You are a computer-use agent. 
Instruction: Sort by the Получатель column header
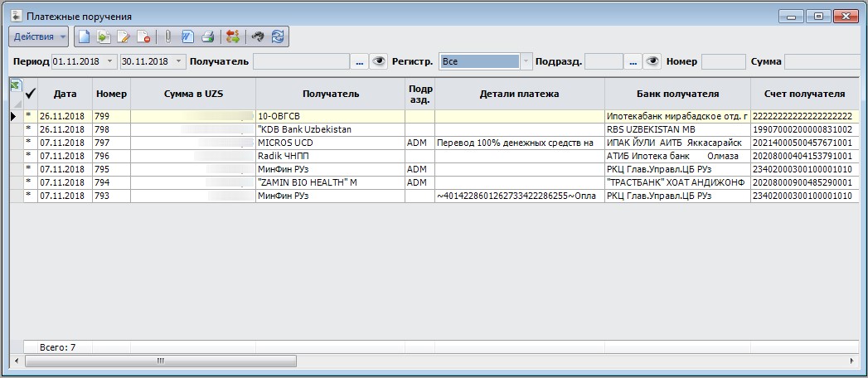pos(331,94)
